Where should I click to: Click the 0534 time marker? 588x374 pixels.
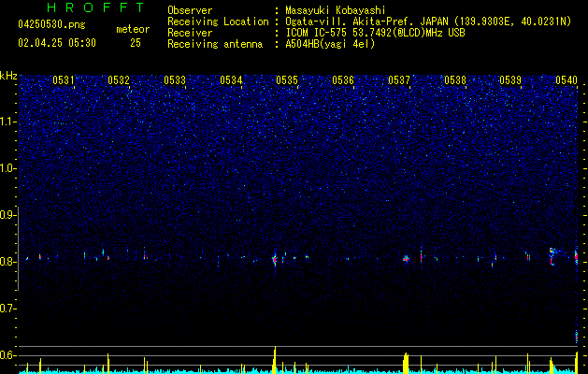pos(231,80)
